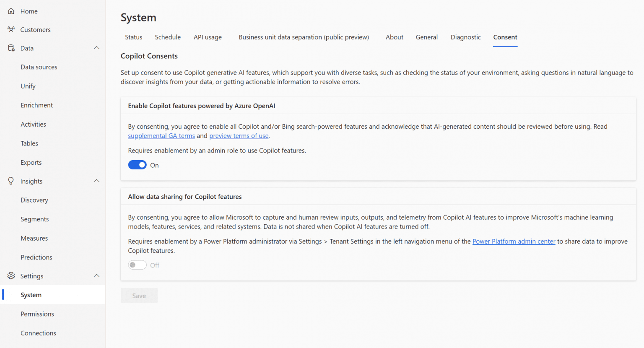Click the Save button
644x348 pixels.
pos(139,295)
